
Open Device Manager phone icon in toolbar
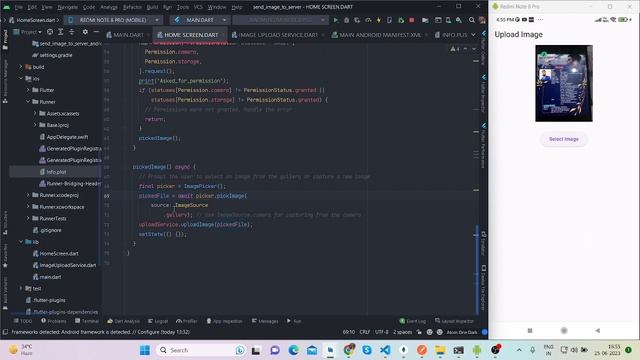click(448, 20)
